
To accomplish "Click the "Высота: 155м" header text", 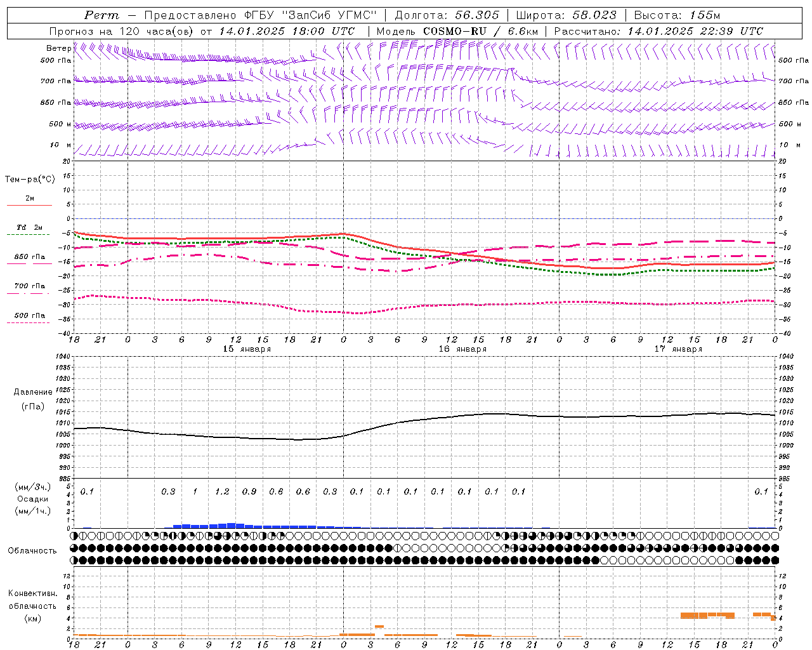I will coord(677,15).
